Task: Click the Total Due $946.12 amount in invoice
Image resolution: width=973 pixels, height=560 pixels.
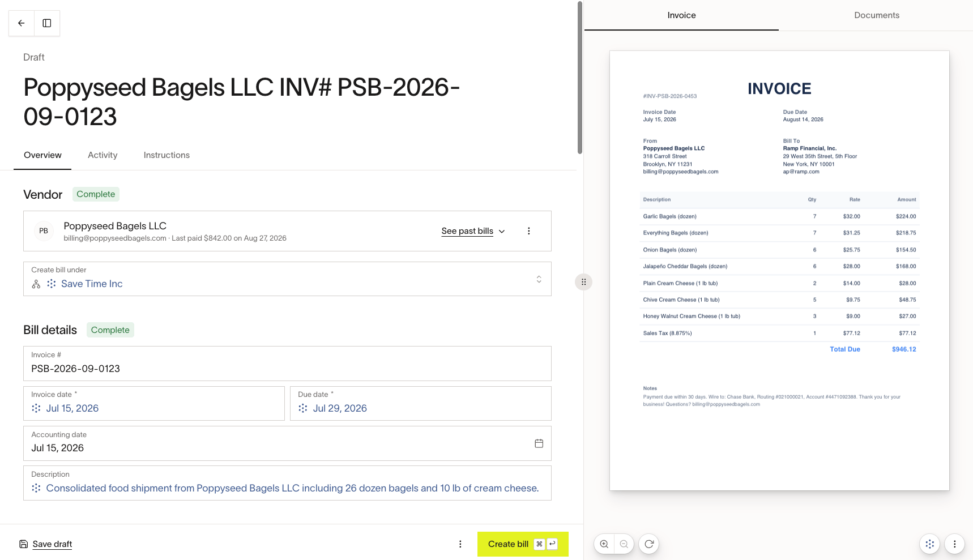Action: pyautogui.click(x=904, y=349)
